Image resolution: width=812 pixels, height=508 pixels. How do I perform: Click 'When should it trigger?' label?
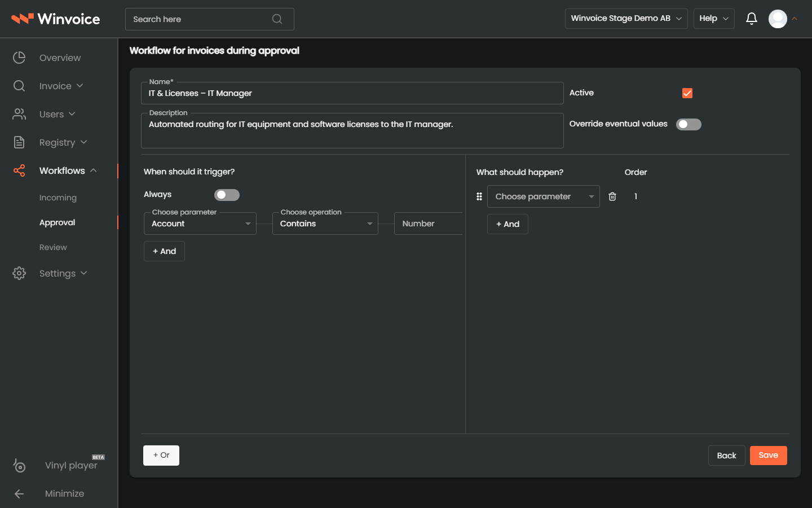click(189, 172)
